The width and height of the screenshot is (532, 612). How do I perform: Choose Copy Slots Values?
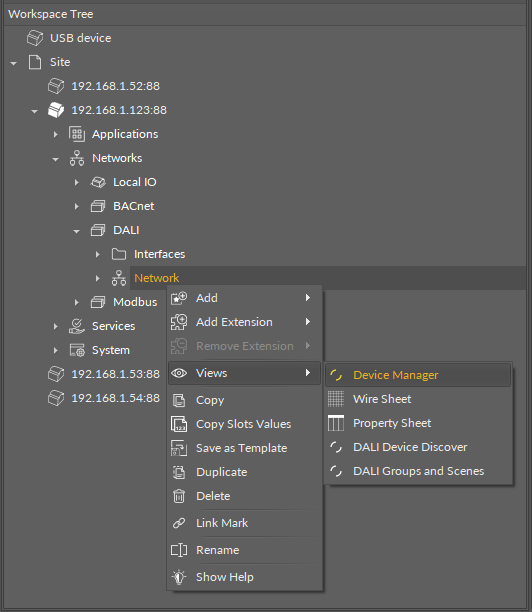[x=245, y=424]
